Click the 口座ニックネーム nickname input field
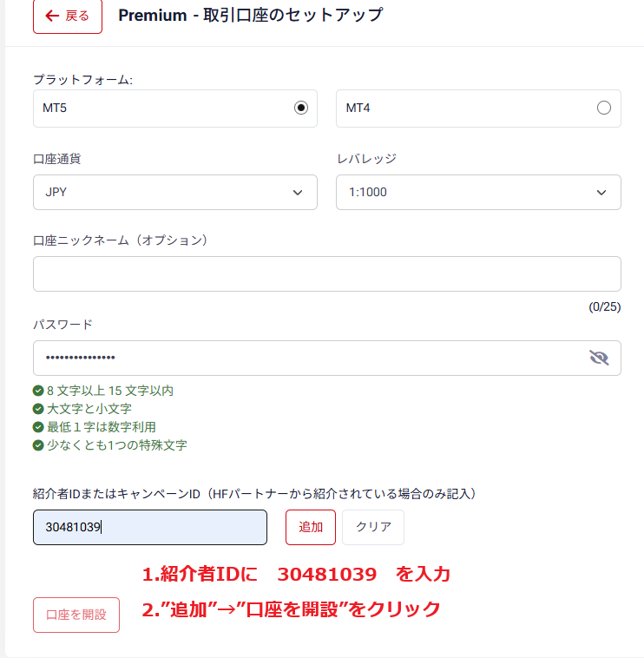644x658 pixels. [x=326, y=273]
